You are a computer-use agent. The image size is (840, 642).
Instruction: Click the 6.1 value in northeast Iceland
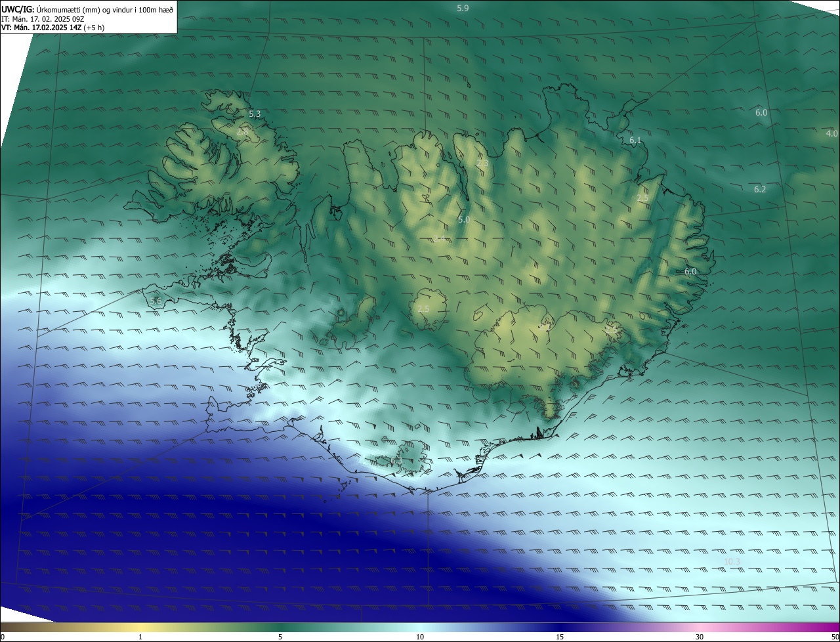635,140
